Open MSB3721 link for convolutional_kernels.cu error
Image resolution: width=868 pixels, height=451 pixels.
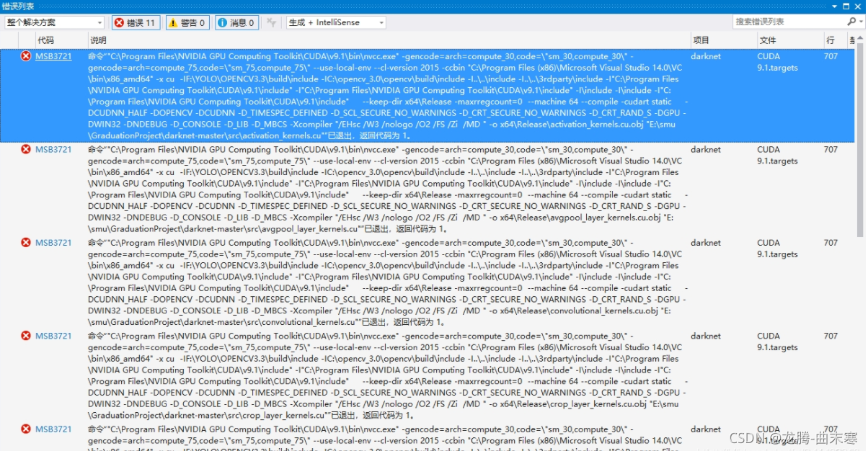pos(53,243)
